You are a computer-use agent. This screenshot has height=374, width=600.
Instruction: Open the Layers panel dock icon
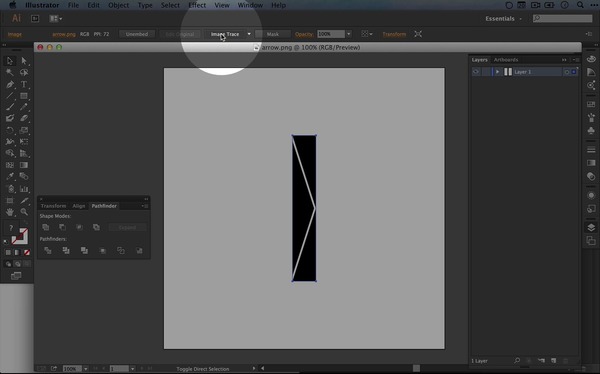click(591, 227)
